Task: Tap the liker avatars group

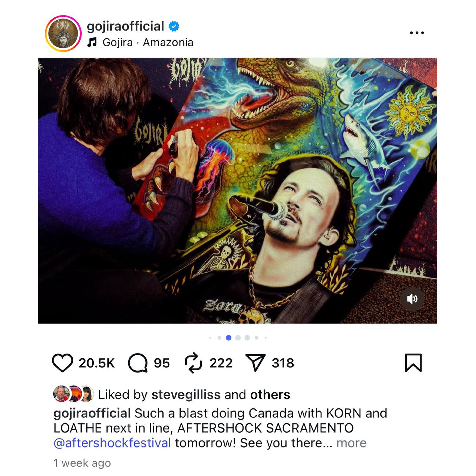Action: 73,393
